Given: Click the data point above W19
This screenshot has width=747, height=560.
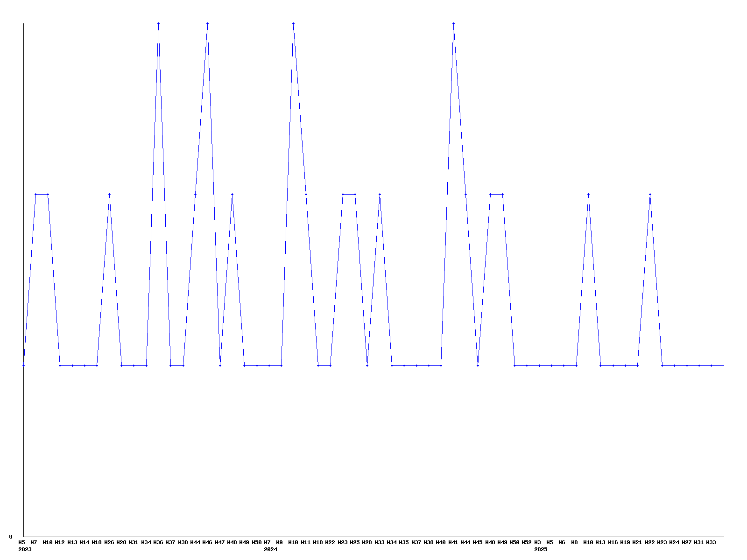Looking at the screenshot, I should pyautogui.click(x=625, y=365).
